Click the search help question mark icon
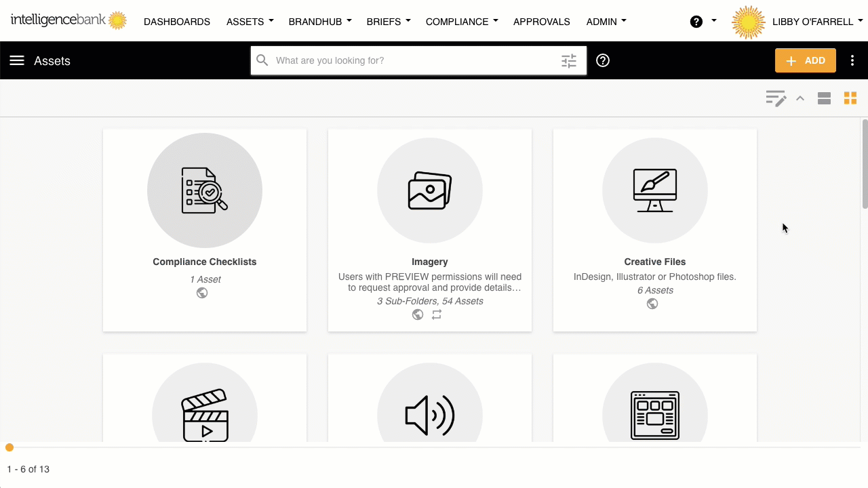 pyautogui.click(x=603, y=60)
